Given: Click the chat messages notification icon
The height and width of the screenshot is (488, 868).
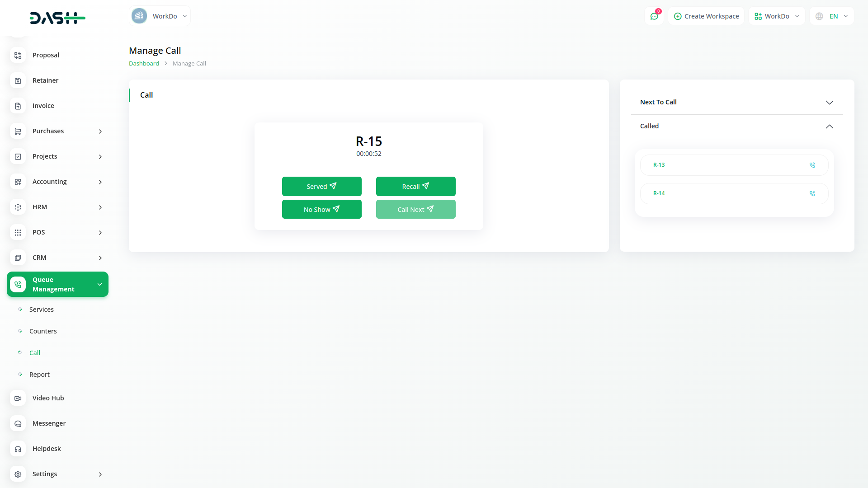Looking at the screenshot, I should [x=654, y=16].
